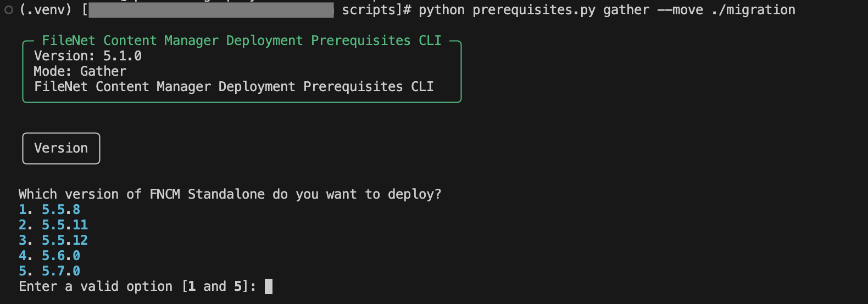Click the Enter a valid option prompt text
The image size is (868, 304).
[x=137, y=286]
